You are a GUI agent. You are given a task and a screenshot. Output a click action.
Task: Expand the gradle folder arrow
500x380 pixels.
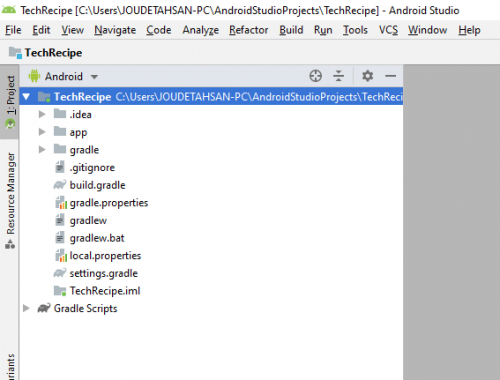pyautogui.click(x=42, y=150)
